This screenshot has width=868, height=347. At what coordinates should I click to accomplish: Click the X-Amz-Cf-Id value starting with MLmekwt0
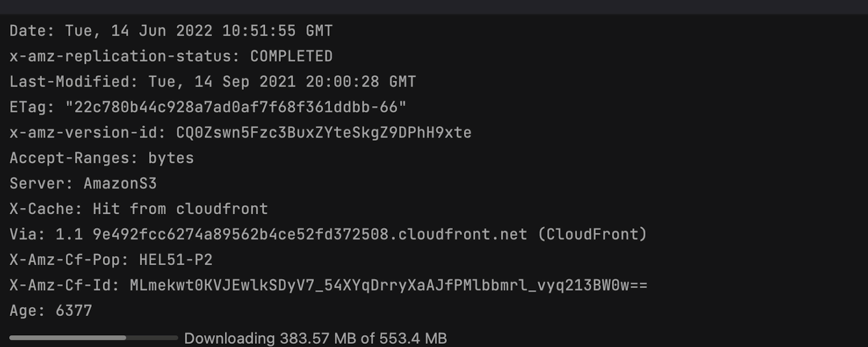pos(388,285)
